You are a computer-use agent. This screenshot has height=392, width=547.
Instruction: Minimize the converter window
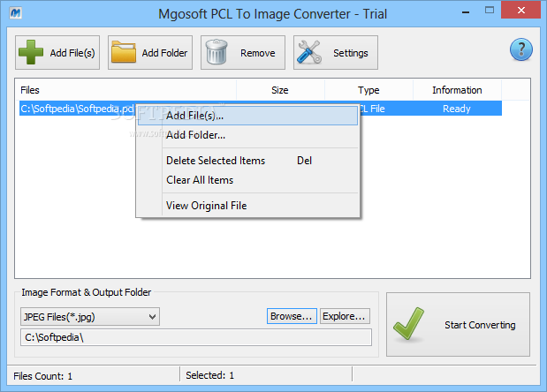pyautogui.click(x=466, y=12)
